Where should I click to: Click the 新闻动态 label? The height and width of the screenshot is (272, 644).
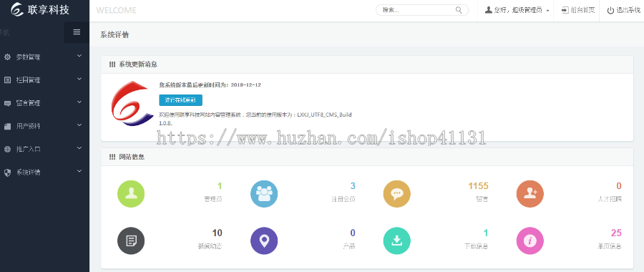tap(210, 246)
